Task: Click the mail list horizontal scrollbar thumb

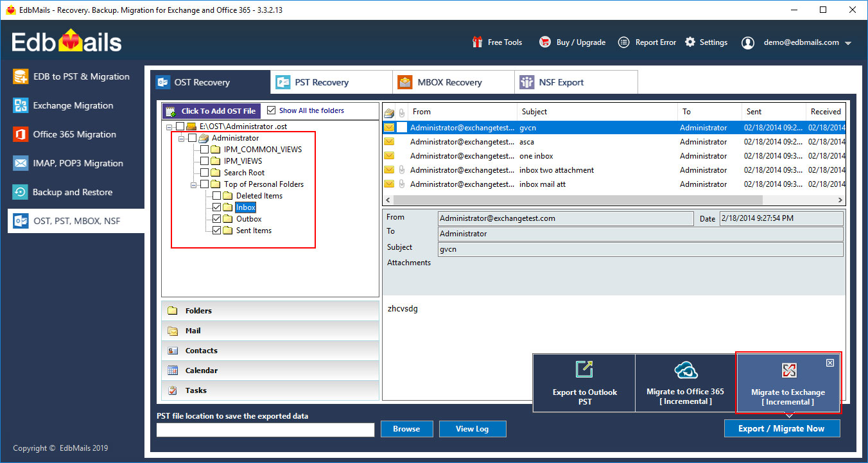Action: point(578,200)
